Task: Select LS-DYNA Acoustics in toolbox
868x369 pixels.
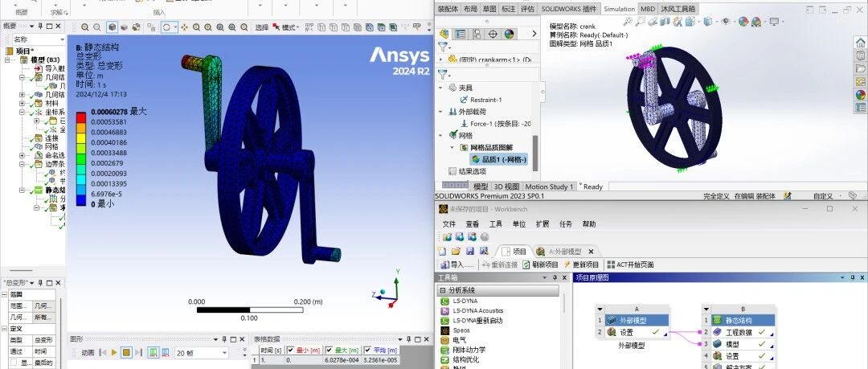Action: tap(477, 311)
